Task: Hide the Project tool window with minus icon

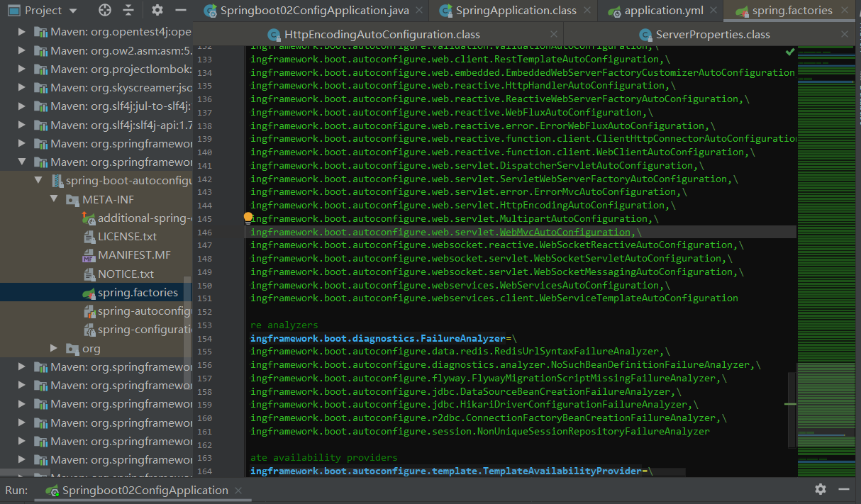Action: point(181,11)
